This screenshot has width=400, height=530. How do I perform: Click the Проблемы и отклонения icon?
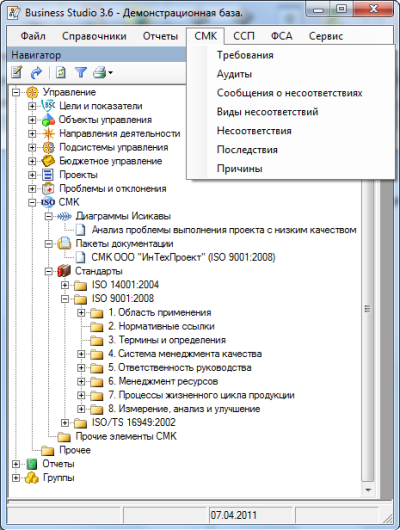pos(48,189)
